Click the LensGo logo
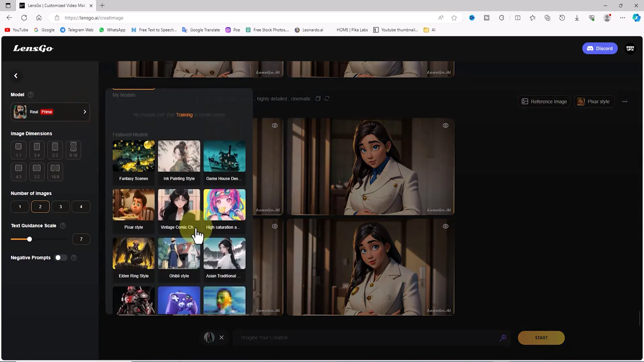Image resolution: width=644 pixels, height=362 pixels. click(33, 49)
